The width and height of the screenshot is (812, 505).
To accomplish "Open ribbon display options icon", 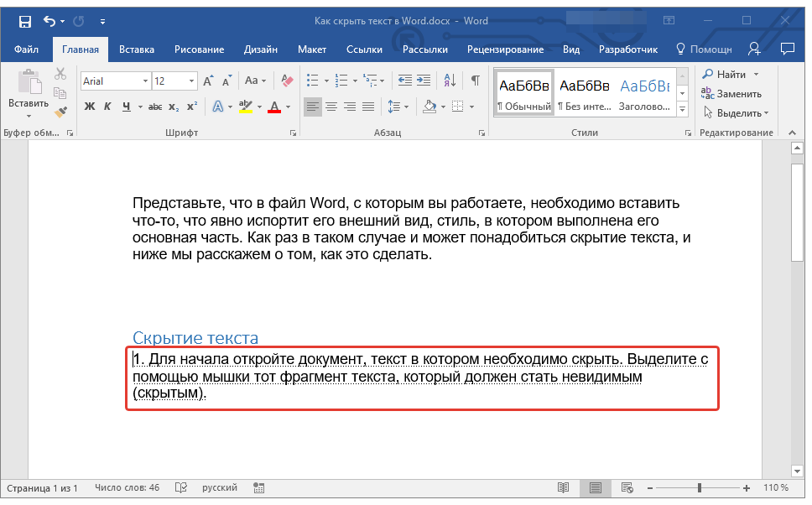I will click(669, 21).
